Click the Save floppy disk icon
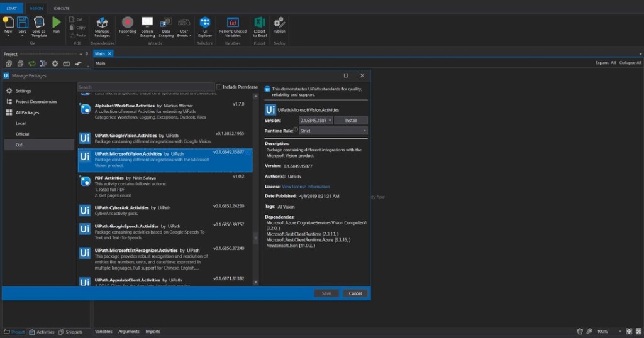 pos(23,22)
